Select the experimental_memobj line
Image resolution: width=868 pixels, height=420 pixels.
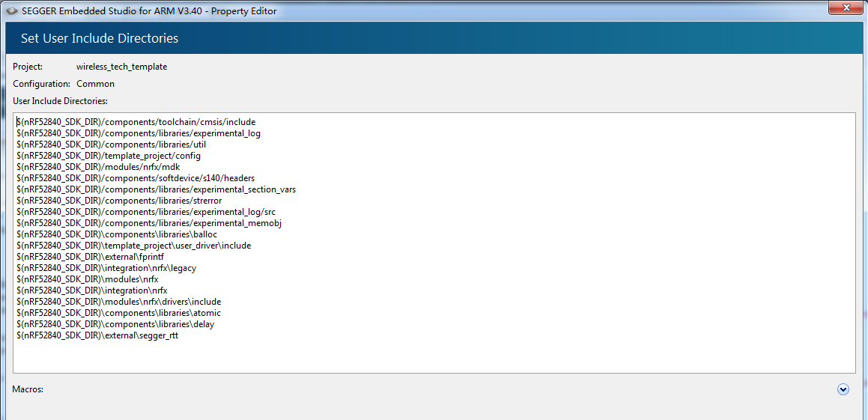[x=150, y=223]
